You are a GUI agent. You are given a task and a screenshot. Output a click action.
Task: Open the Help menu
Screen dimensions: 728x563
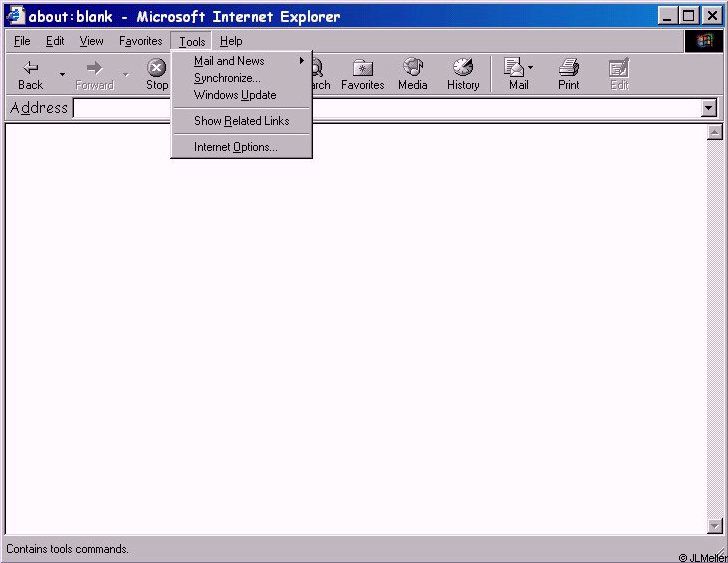point(231,41)
